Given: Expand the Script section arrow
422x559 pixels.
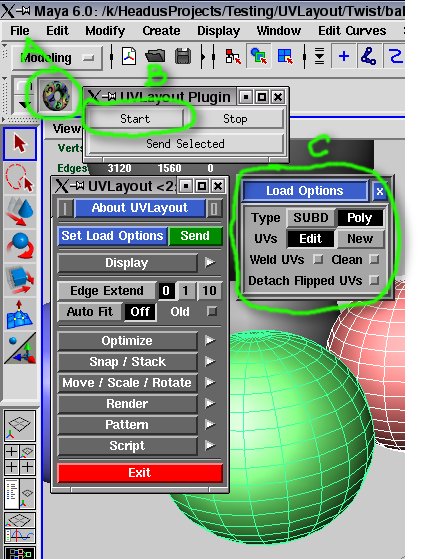Looking at the screenshot, I should (210, 446).
